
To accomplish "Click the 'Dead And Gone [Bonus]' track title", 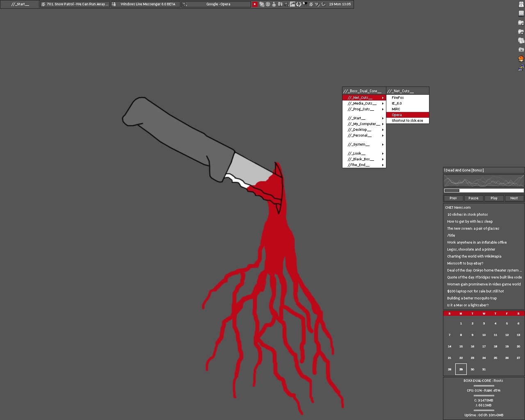I will click(464, 170).
